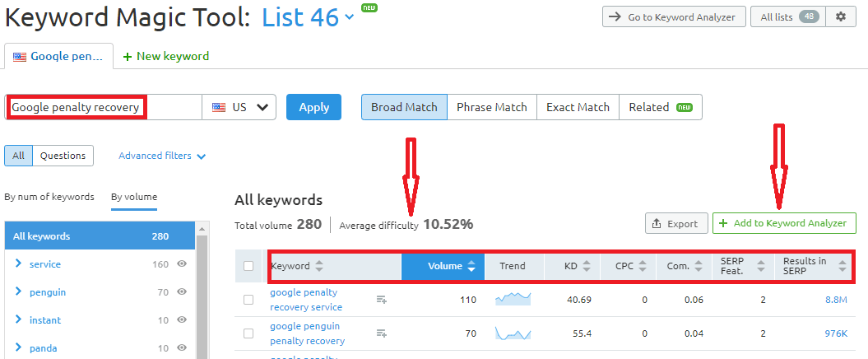The width and height of the screenshot is (868, 359).
Task: Expand Advanced filters
Action: 162,156
